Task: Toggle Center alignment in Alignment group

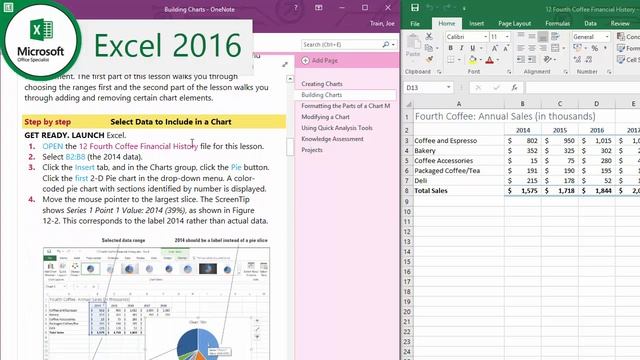Action: click(532, 48)
